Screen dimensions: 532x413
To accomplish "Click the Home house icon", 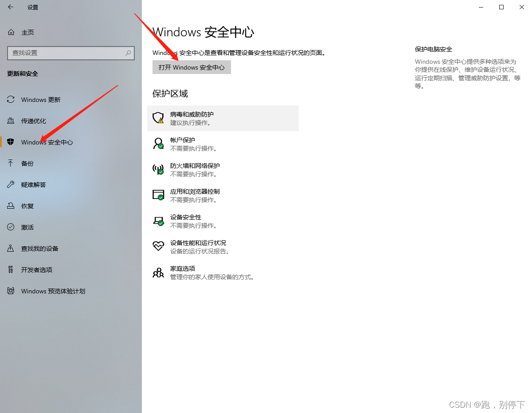I will (x=11, y=32).
